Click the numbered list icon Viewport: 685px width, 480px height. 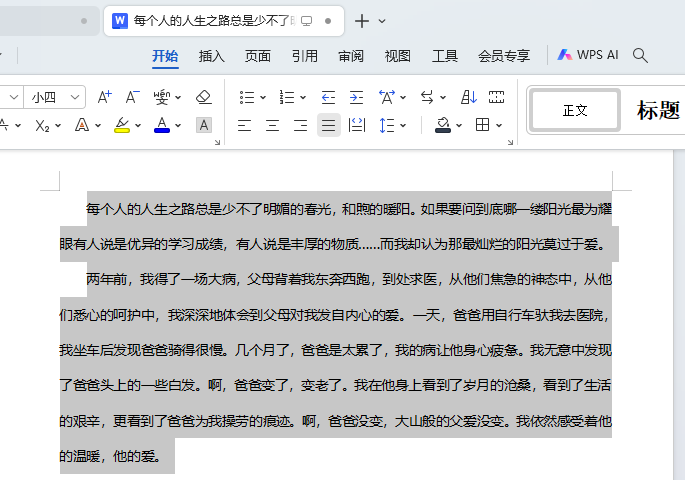pyautogui.click(x=287, y=97)
